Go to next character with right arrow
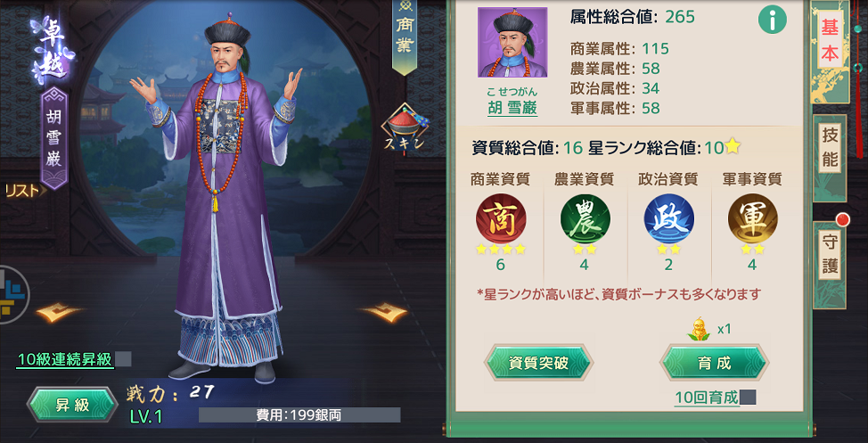This screenshot has width=868, height=443. pyautogui.click(x=383, y=312)
